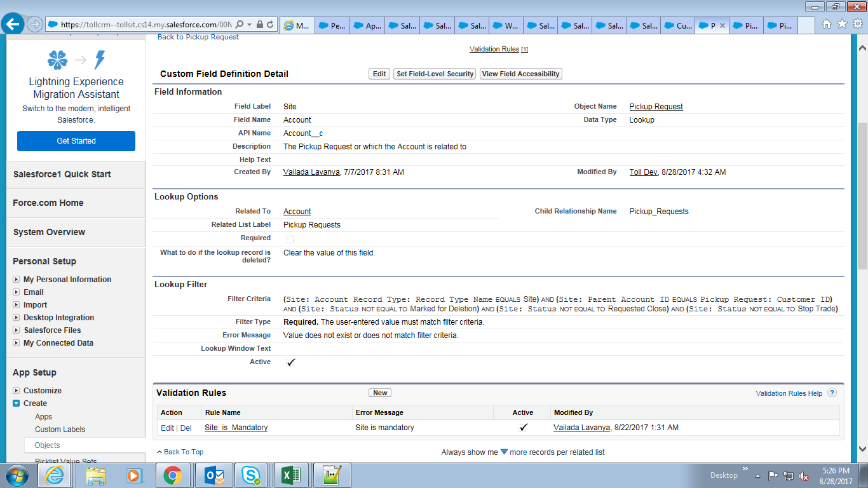Click the search magnifier in address bar
The height and width of the screenshot is (488, 868).
pyautogui.click(x=240, y=24)
